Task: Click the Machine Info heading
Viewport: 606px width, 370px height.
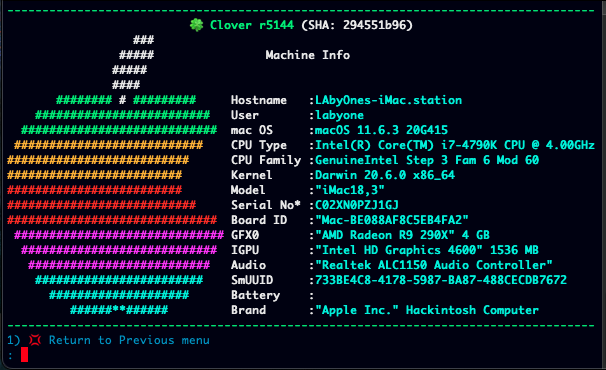Action: (308, 55)
